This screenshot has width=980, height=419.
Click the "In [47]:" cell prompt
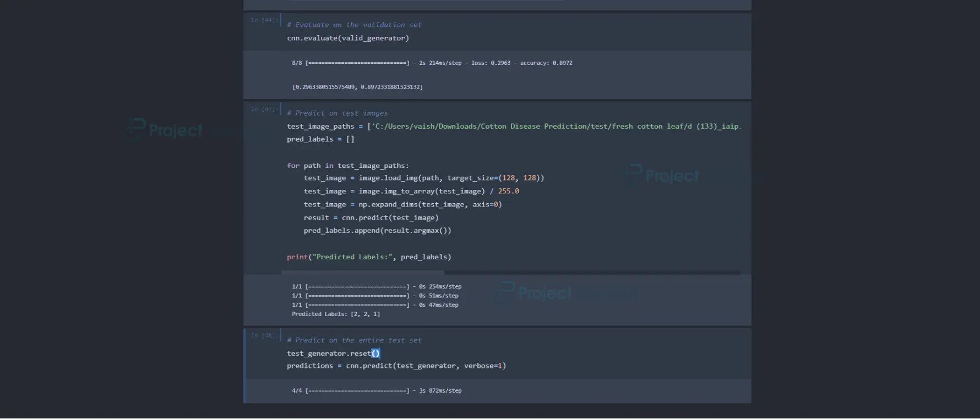pos(264,109)
